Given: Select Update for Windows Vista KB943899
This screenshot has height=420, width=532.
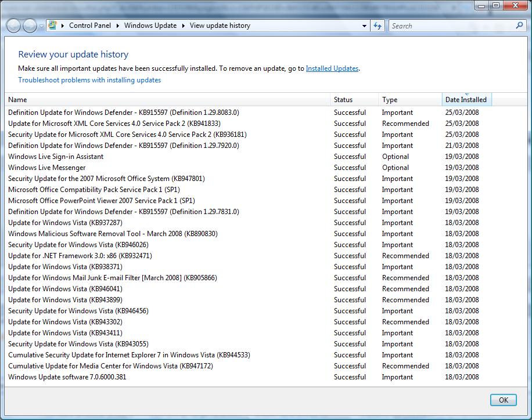Looking at the screenshot, I should coord(65,300).
